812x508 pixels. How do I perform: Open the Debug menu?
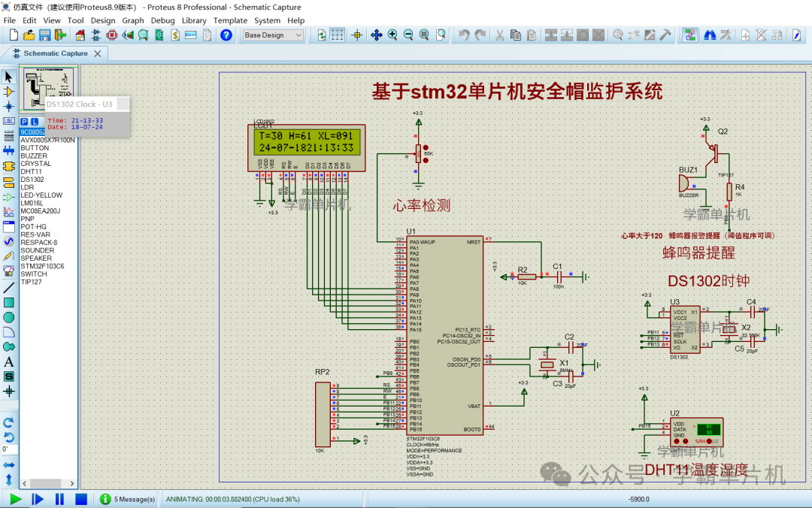[162, 20]
